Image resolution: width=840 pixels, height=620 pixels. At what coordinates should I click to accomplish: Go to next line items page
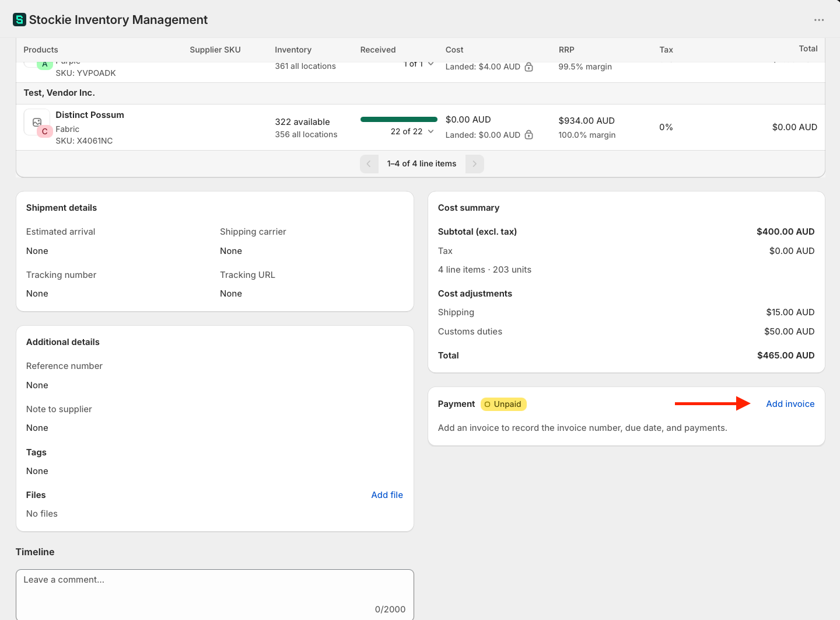(x=475, y=164)
